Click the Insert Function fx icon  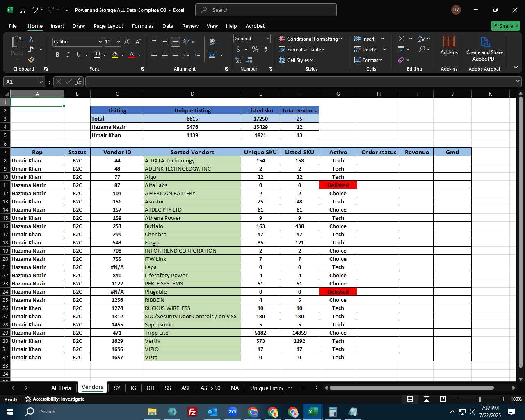coord(78,82)
